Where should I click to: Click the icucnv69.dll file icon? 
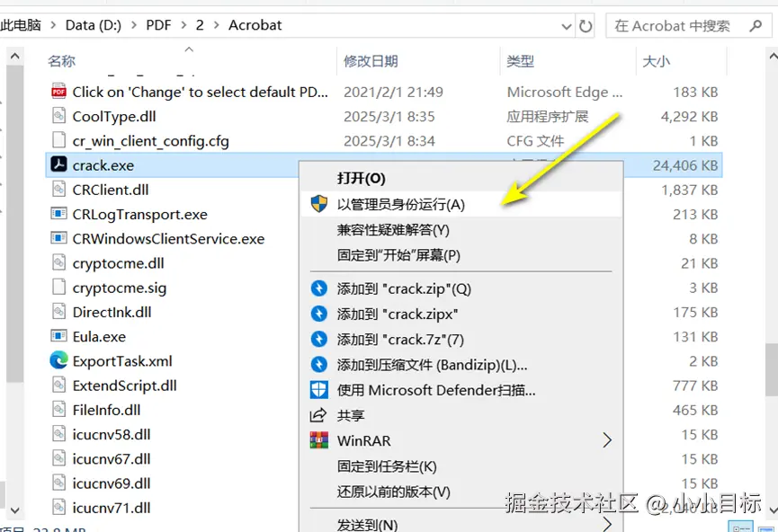pos(58,483)
